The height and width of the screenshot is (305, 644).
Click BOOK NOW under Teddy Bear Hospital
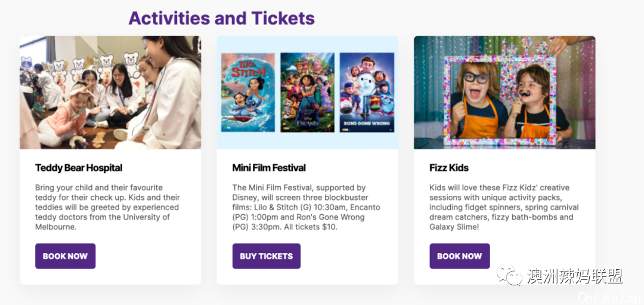pos(66,256)
